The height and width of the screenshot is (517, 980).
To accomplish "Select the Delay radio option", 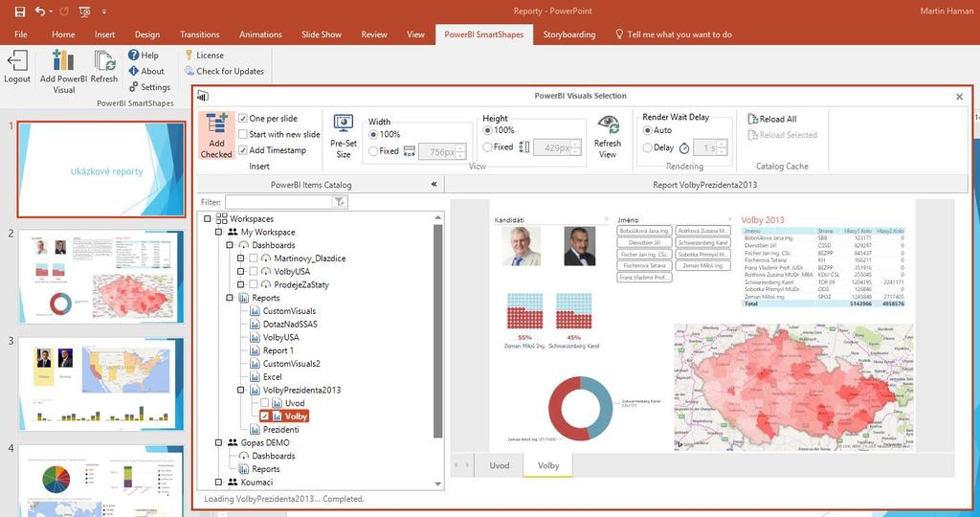I will [x=648, y=147].
